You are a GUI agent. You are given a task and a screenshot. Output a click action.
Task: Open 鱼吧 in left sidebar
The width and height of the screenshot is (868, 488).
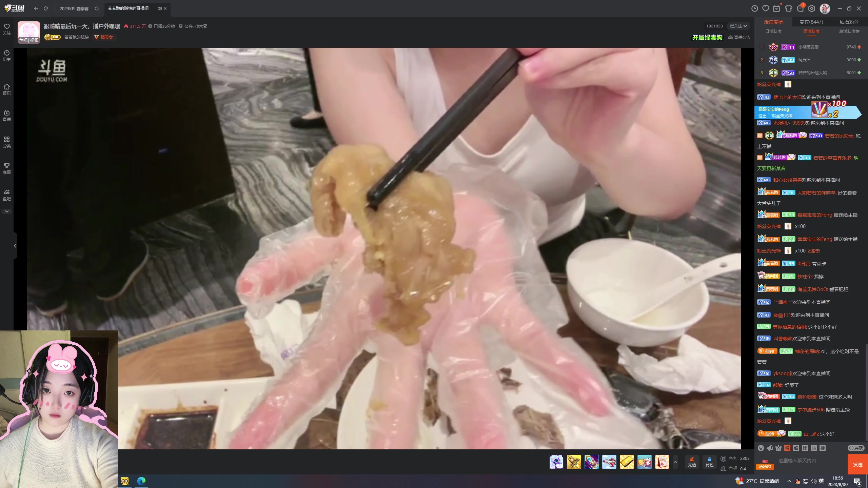[7, 195]
